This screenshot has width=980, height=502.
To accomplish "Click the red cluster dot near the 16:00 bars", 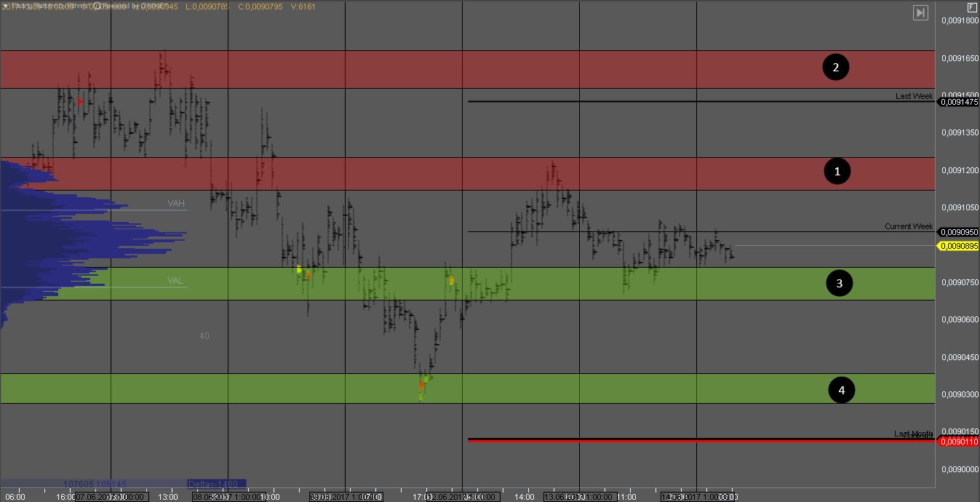I will pos(79,102).
